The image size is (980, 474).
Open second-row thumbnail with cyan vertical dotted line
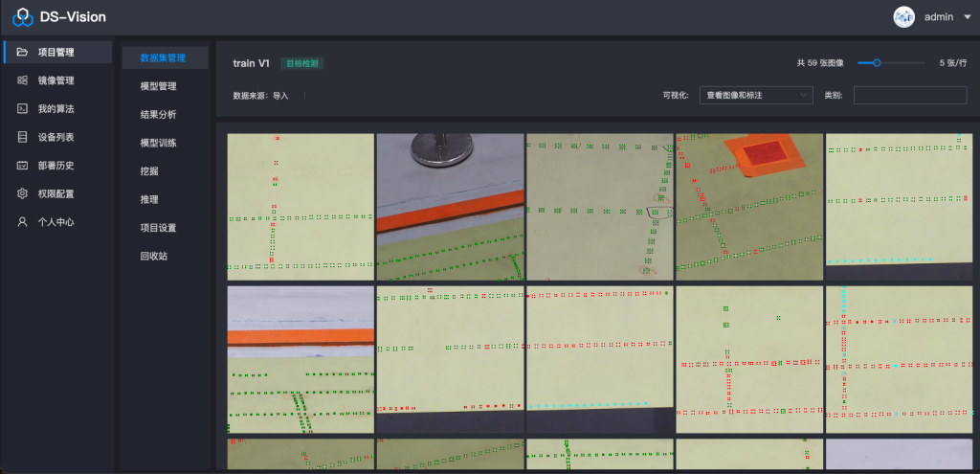click(x=900, y=359)
